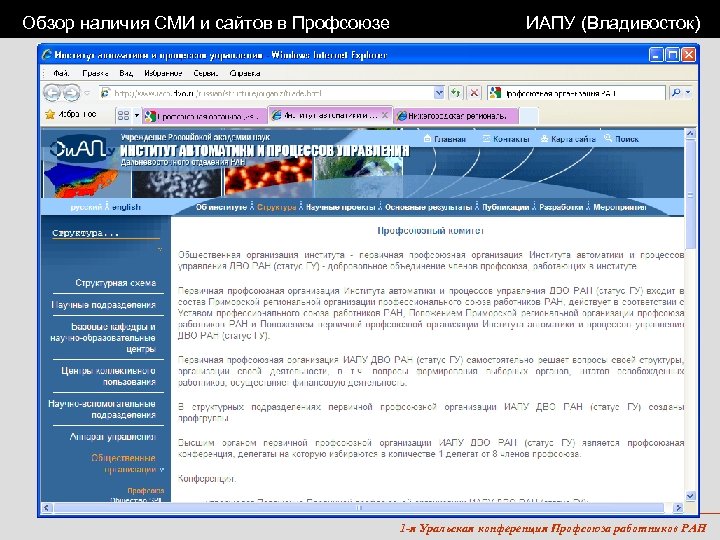
Task: Click the Профсоюзный комитет page heading
Action: point(430,231)
